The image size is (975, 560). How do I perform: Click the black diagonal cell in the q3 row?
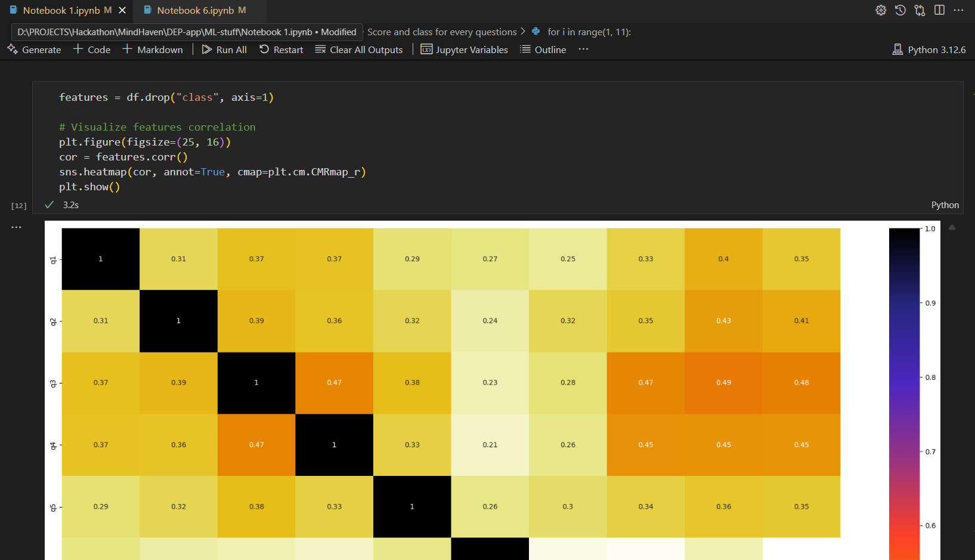point(256,383)
